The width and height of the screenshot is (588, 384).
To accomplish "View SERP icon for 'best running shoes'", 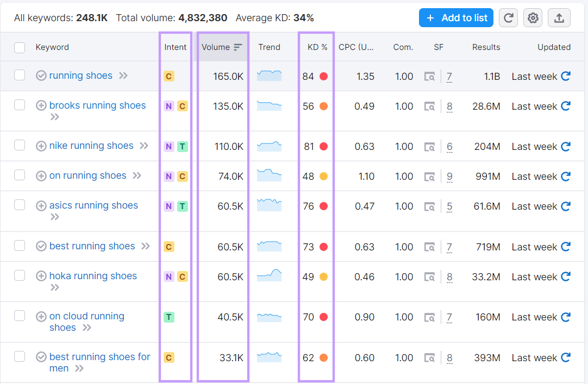I will coord(429,247).
